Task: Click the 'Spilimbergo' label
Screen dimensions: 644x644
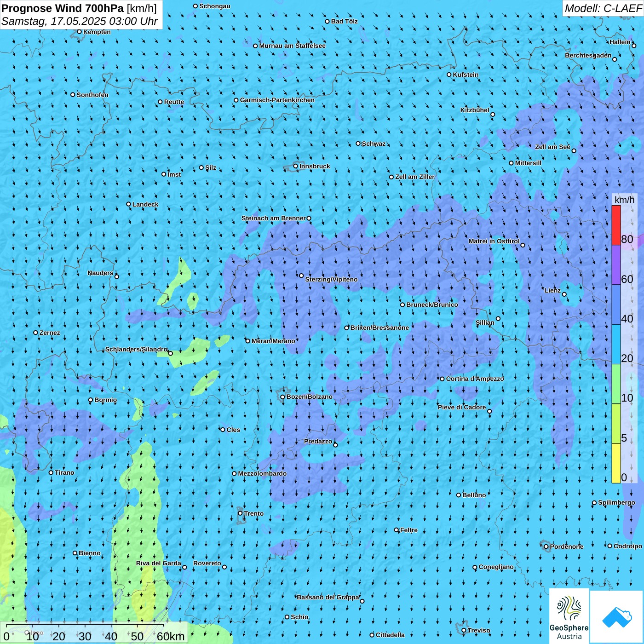Action: tap(617, 502)
